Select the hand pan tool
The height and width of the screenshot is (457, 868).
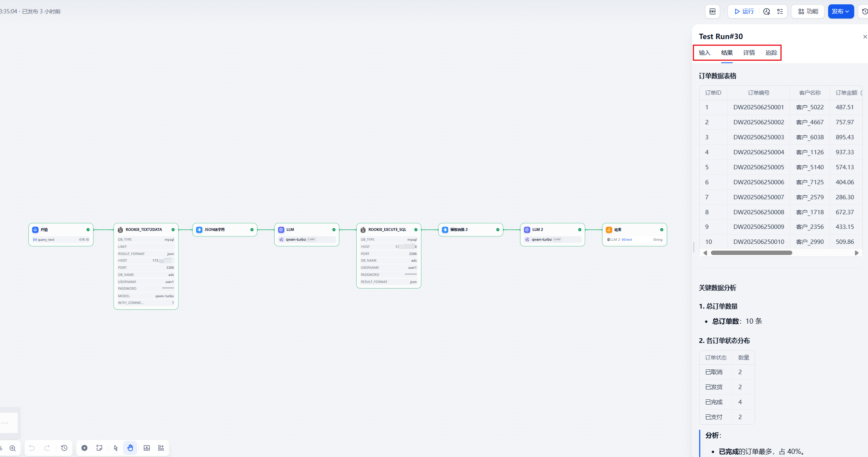tap(131, 448)
